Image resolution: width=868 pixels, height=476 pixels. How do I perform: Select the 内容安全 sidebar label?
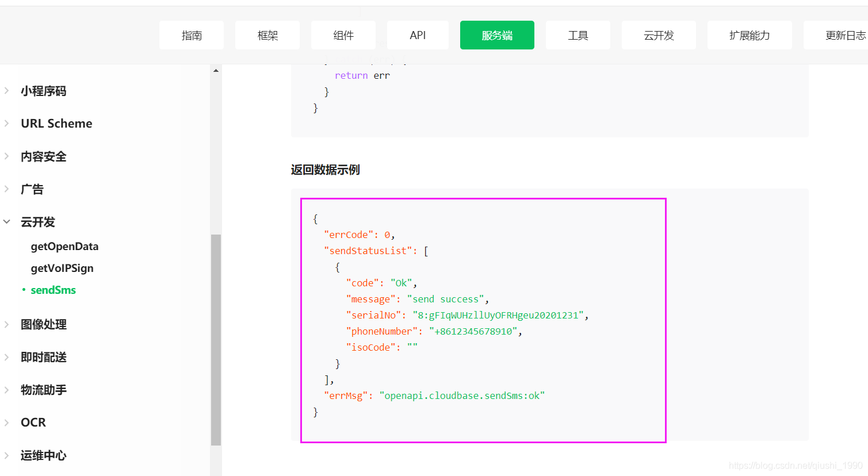click(44, 156)
